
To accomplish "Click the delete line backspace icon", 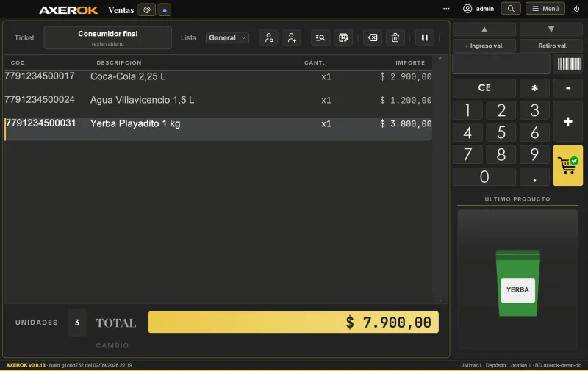I will (x=373, y=37).
